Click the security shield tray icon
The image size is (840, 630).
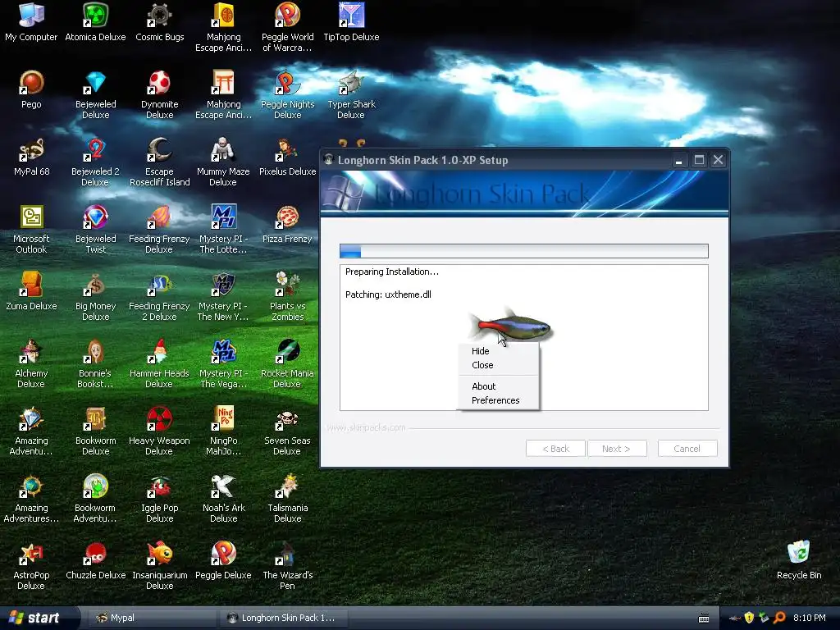pos(749,618)
